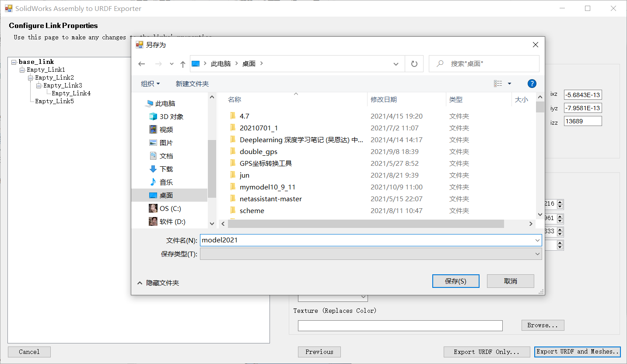Open the Help question mark

532,83
